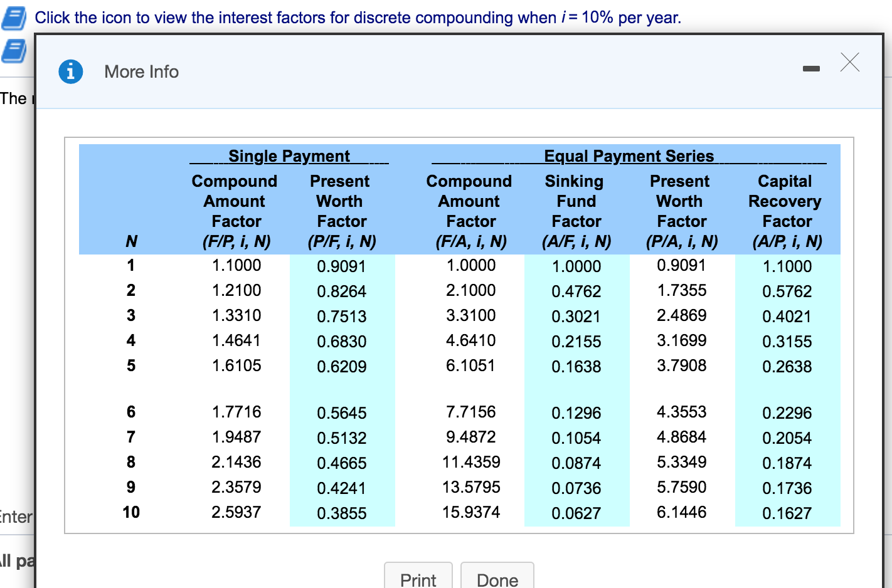Select the value 11.4359
Screen dimensions: 892x588
point(471,462)
